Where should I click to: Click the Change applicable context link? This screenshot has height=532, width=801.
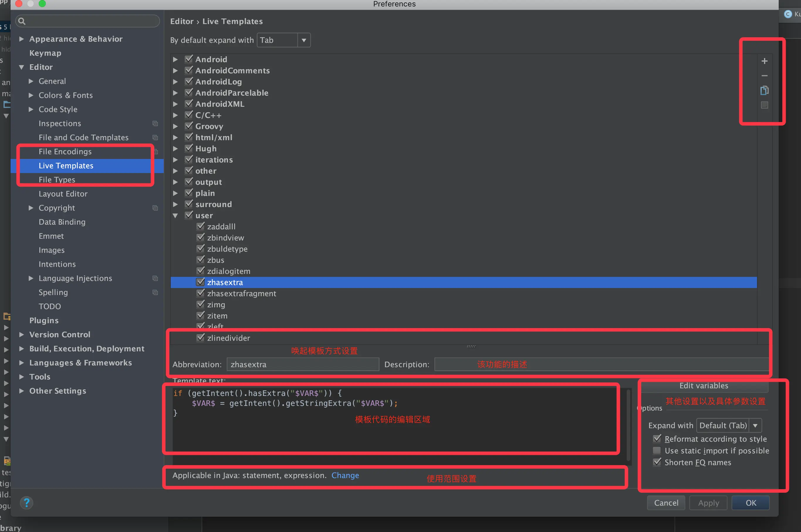[x=345, y=475]
